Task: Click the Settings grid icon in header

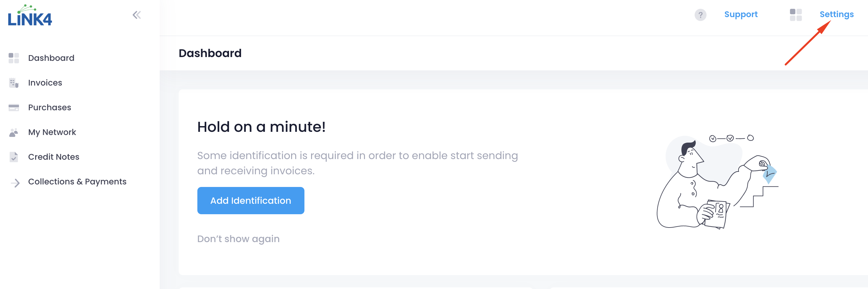Action: (795, 15)
